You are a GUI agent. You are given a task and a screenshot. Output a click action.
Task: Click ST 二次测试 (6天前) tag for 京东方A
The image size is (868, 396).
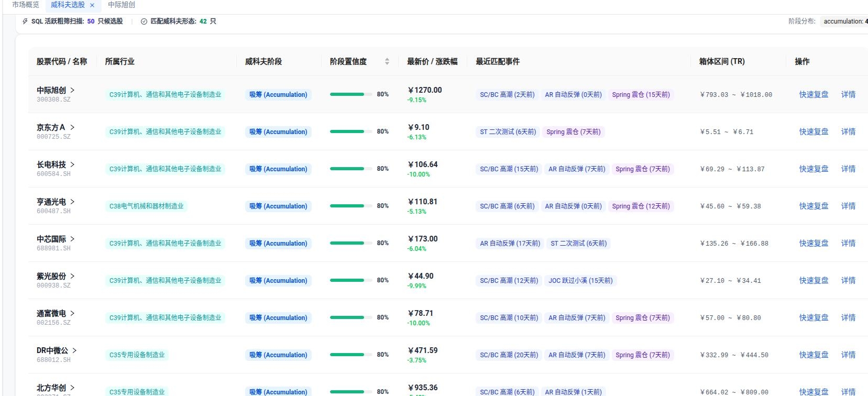(x=508, y=132)
